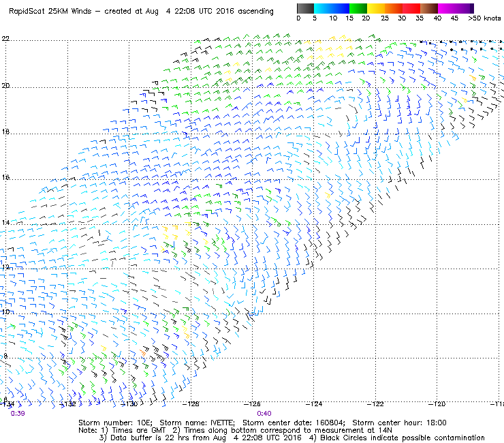Click the "Times are GMT" note

click(138, 431)
